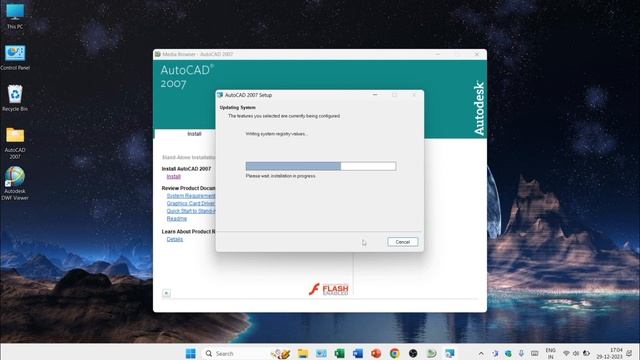
Task: Click the Flash Enabled logo
Action: pyautogui.click(x=329, y=289)
